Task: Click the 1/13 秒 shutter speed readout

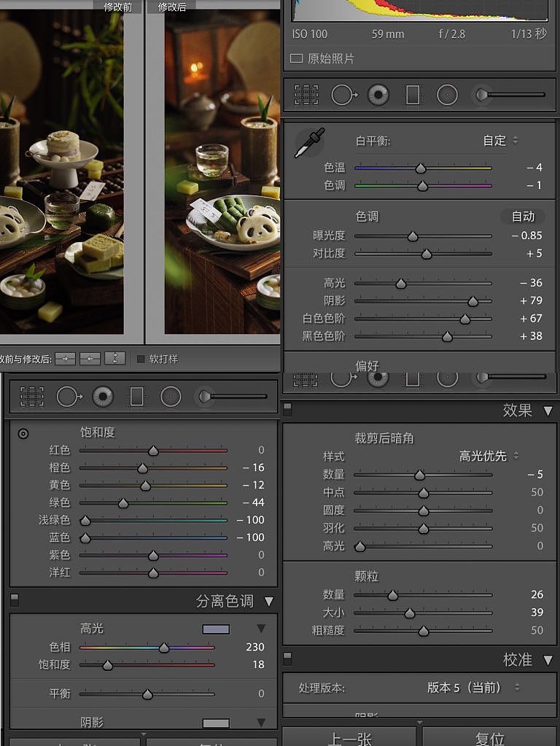Action: 529,34
